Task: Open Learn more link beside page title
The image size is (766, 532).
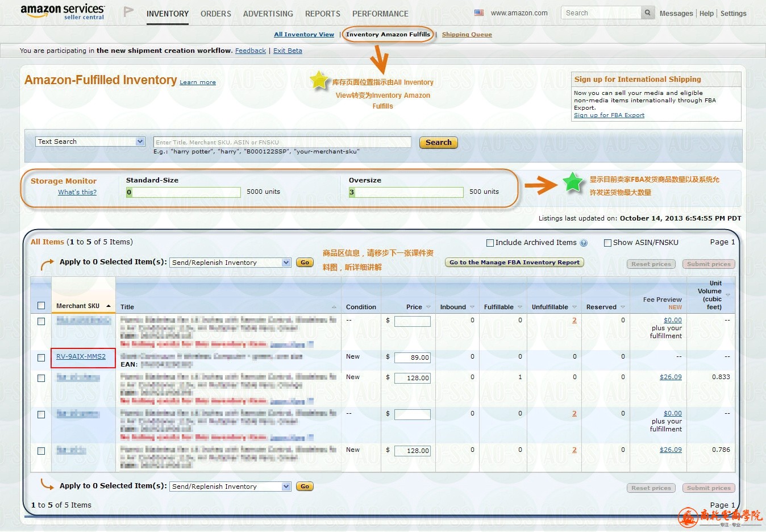Action: tap(198, 82)
